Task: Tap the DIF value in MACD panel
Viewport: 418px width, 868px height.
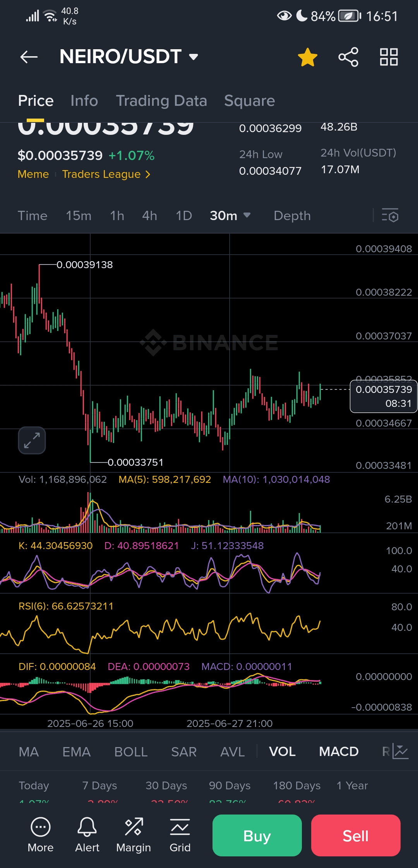Action: coord(57,666)
